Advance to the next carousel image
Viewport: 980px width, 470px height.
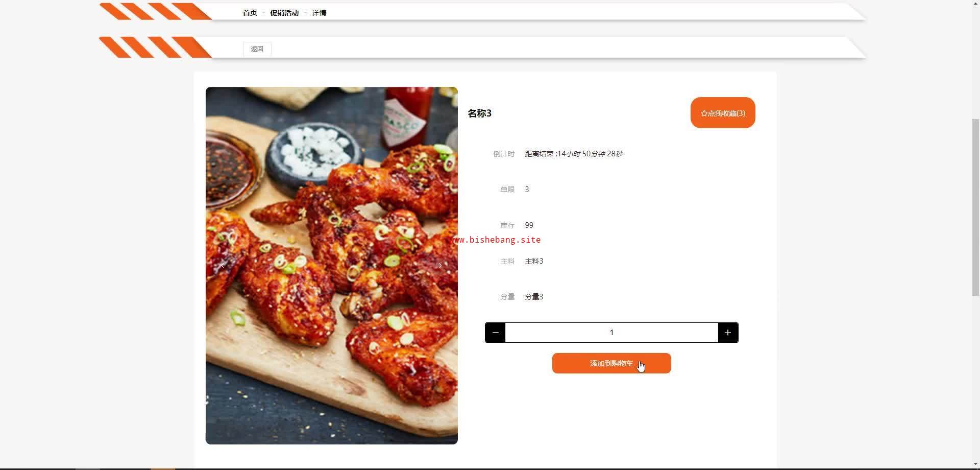click(x=440, y=265)
